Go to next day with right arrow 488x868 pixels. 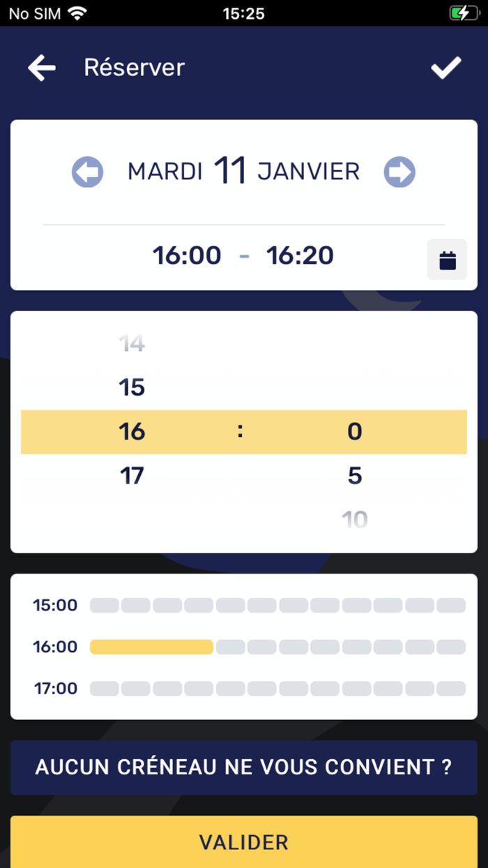(x=399, y=172)
